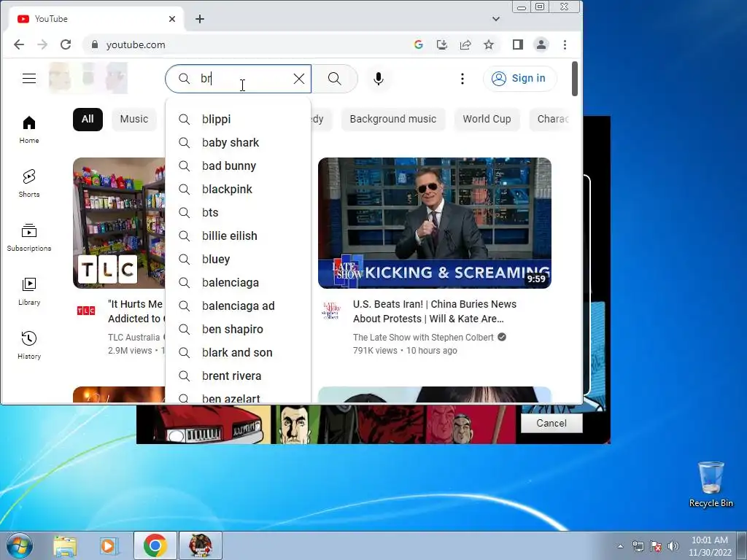Open the Chrome profile avatar
This screenshot has height=560, width=747.
tap(541, 44)
